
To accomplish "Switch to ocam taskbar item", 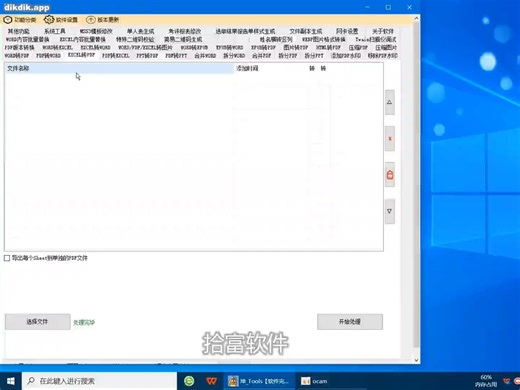I will pos(314,381).
